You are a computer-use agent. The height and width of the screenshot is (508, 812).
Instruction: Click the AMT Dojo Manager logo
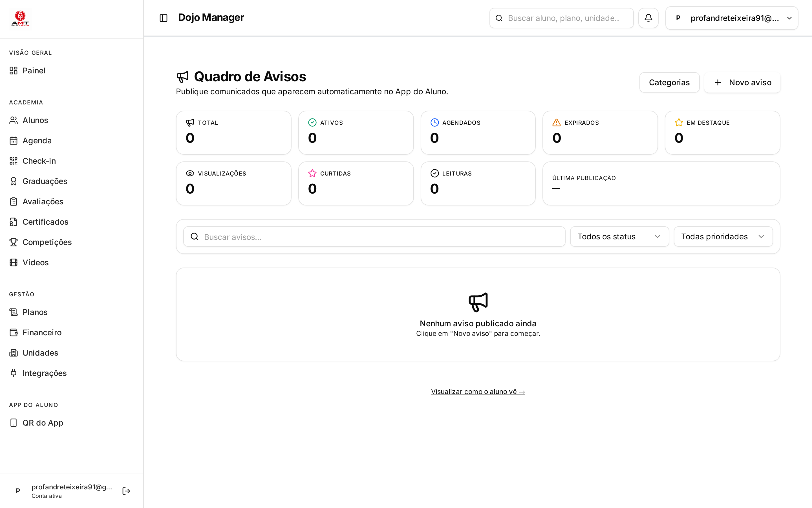(x=20, y=19)
